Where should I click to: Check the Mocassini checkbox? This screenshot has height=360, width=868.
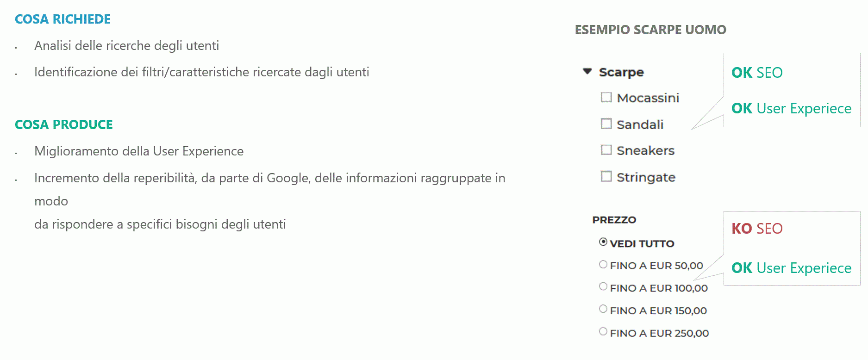(x=606, y=97)
